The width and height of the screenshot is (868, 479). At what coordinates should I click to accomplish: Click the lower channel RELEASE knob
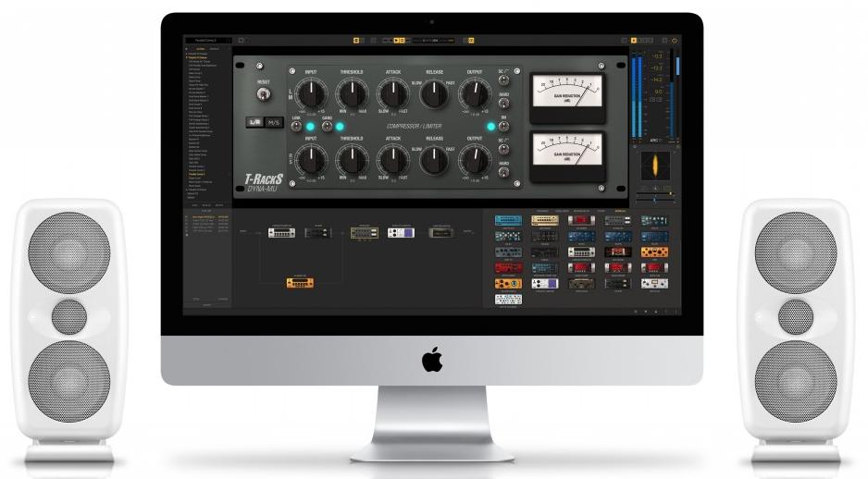[x=435, y=160]
